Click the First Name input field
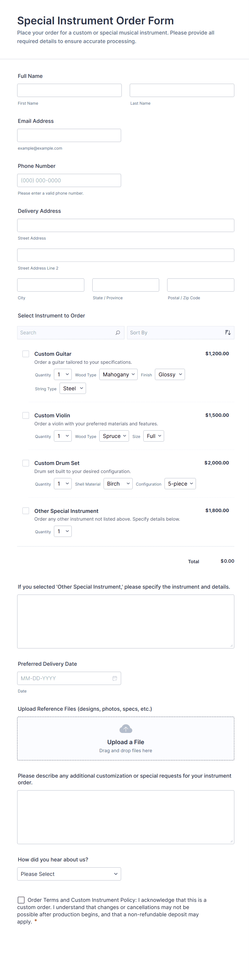249x980 pixels. tap(69, 90)
